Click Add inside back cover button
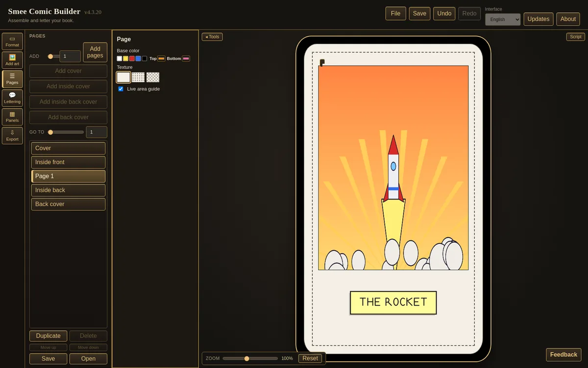This screenshot has height=368, width=588. (68, 102)
